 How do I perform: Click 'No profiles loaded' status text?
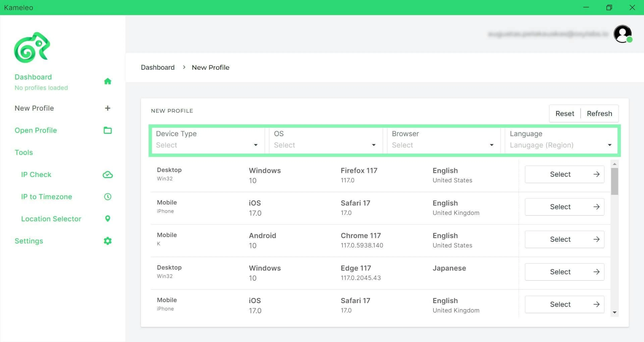point(41,88)
